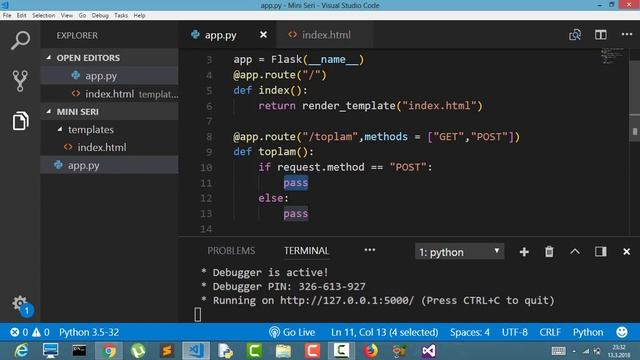
Task: Click Spaces: 4 indentation setting
Action: click(x=470, y=332)
